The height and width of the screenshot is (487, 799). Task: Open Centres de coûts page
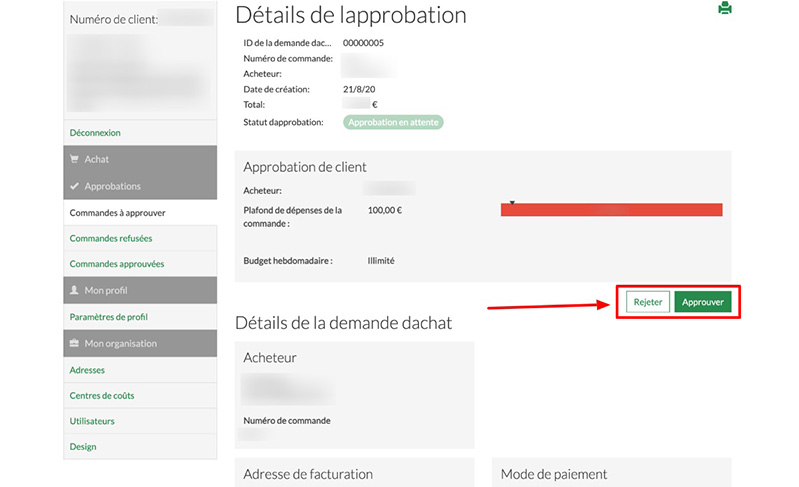tap(102, 395)
